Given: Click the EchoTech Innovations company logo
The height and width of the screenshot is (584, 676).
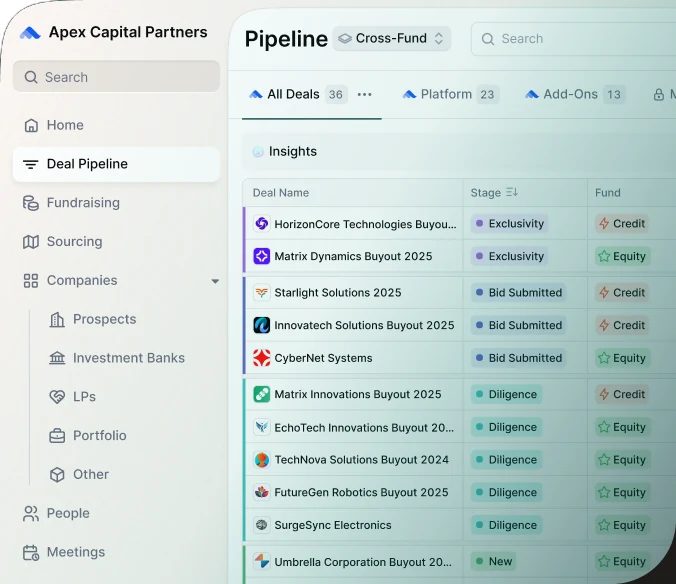Looking at the screenshot, I should tap(261, 427).
